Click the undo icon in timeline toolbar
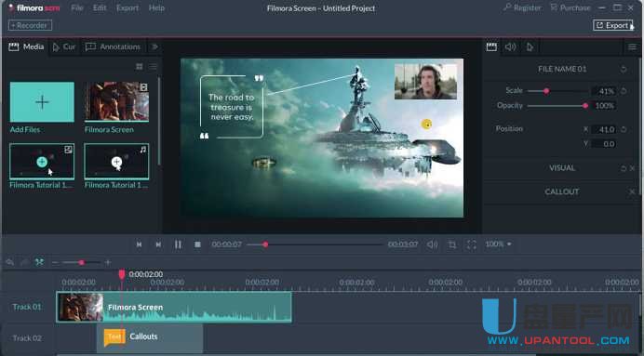644x356 pixels. (10, 262)
